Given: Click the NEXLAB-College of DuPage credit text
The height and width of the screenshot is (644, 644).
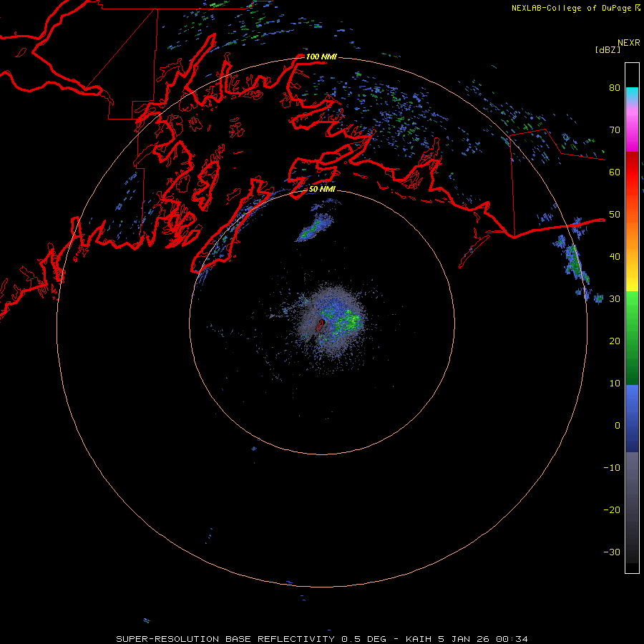Looking at the screenshot, I should 571,8.
